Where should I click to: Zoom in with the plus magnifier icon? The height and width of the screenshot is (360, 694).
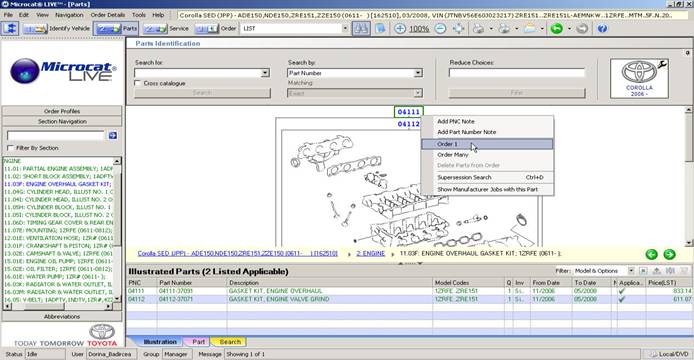(x=400, y=28)
